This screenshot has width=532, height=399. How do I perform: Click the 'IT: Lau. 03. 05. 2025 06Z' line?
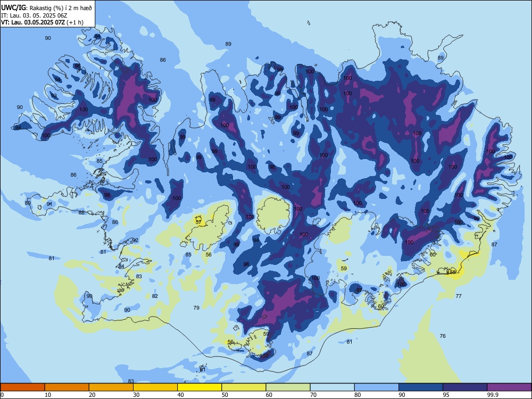[x=34, y=15]
